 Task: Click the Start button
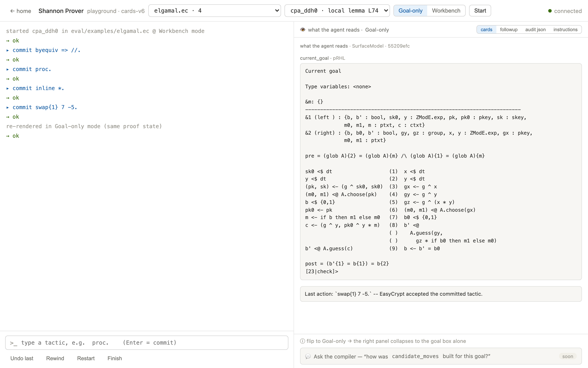coord(480,11)
